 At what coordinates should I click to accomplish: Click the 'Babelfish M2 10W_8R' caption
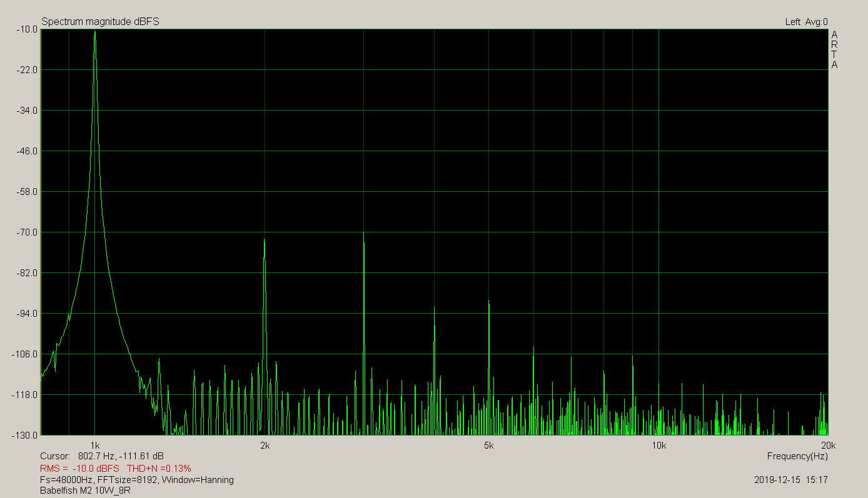tap(85, 491)
